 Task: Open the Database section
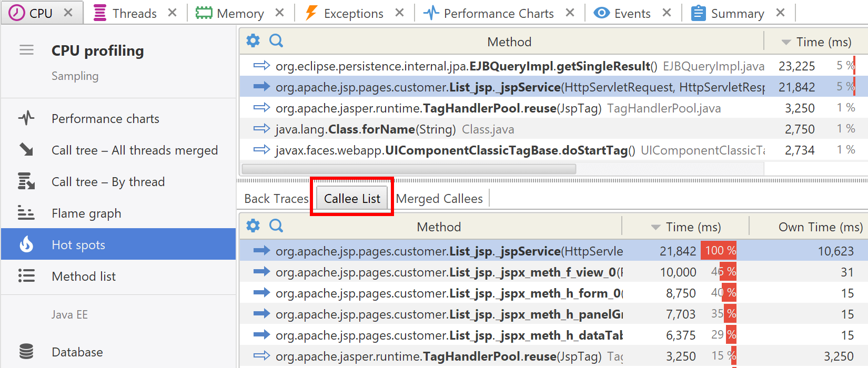pyautogui.click(x=118, y=352)
